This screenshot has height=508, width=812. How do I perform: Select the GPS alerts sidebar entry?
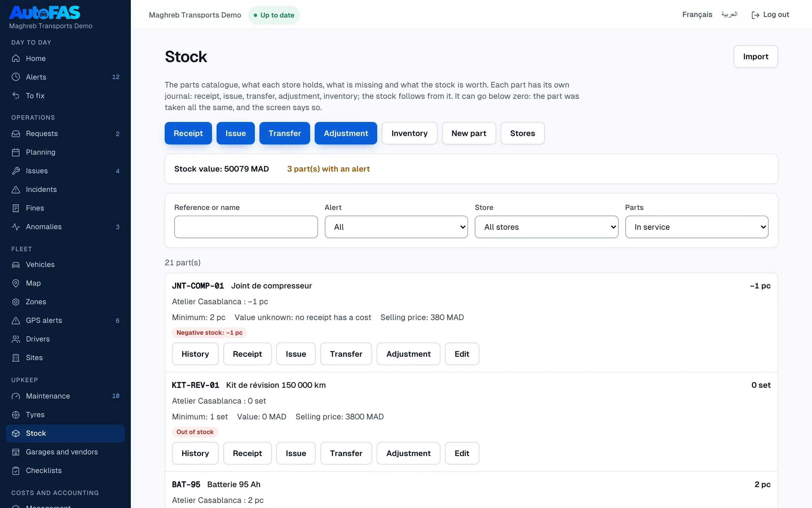click(x=65, y=321)
